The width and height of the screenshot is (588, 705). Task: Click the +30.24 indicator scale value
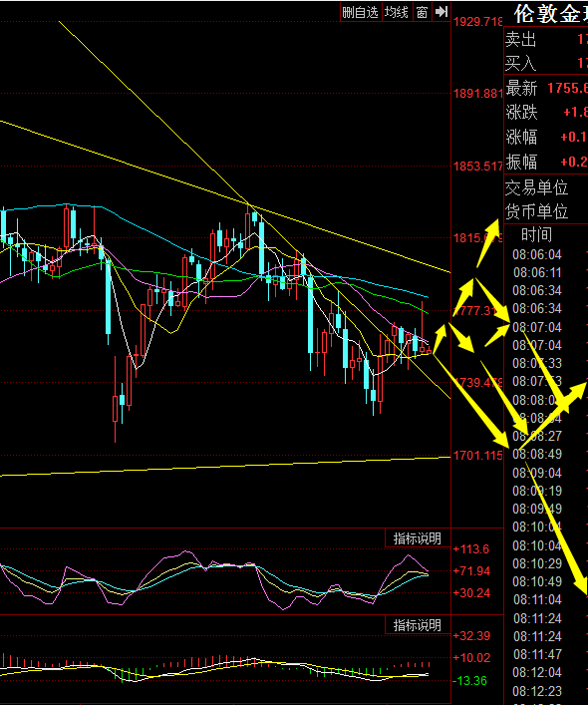(x=472, y=593)
